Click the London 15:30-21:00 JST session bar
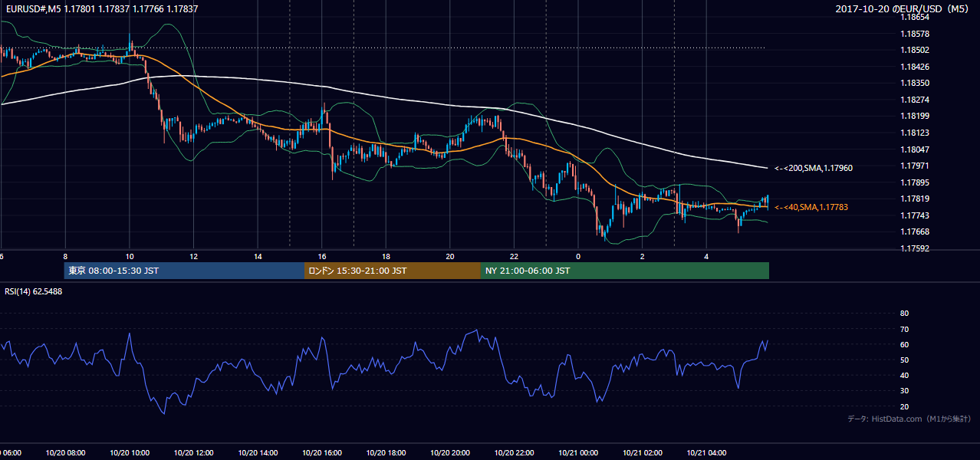The height and width of the screenshot is (460, 980). click(x=393, y=271)
